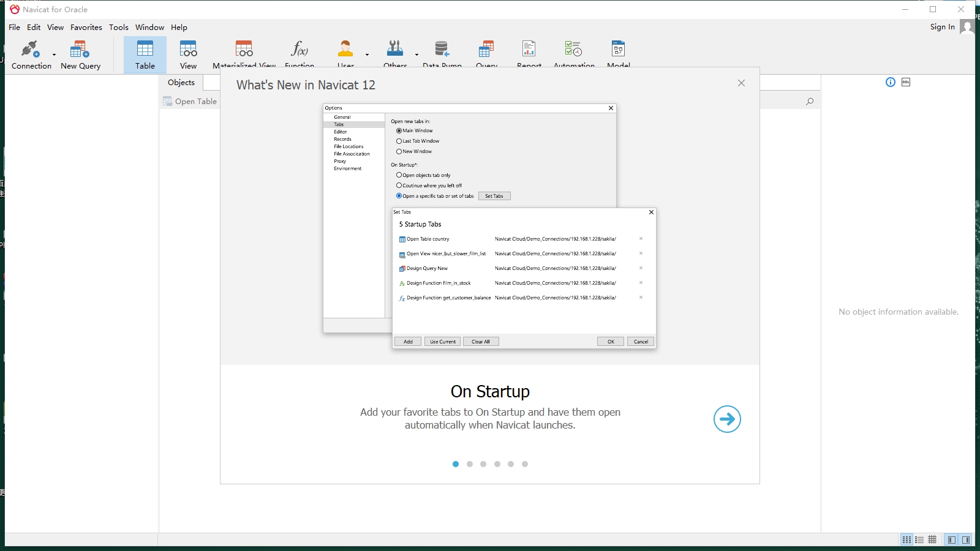Viewport: 980px width, 551px height.
Task: Open the View menu
Action: (55, 28)
